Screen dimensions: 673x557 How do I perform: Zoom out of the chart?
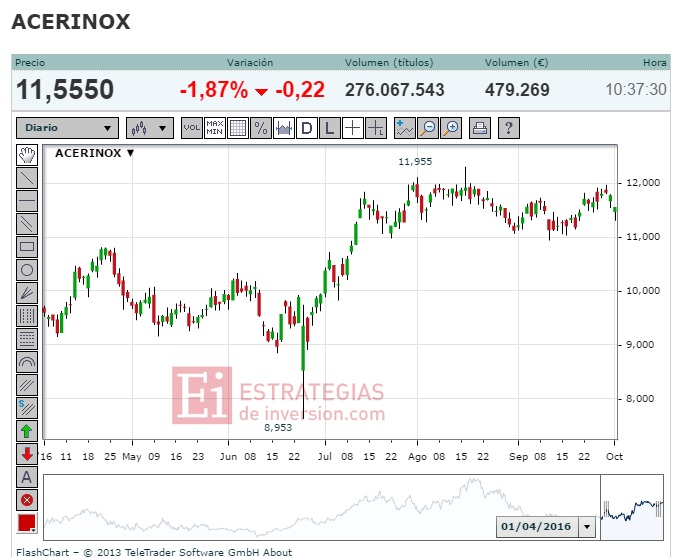pyautogui.click(x=428, y=128)
